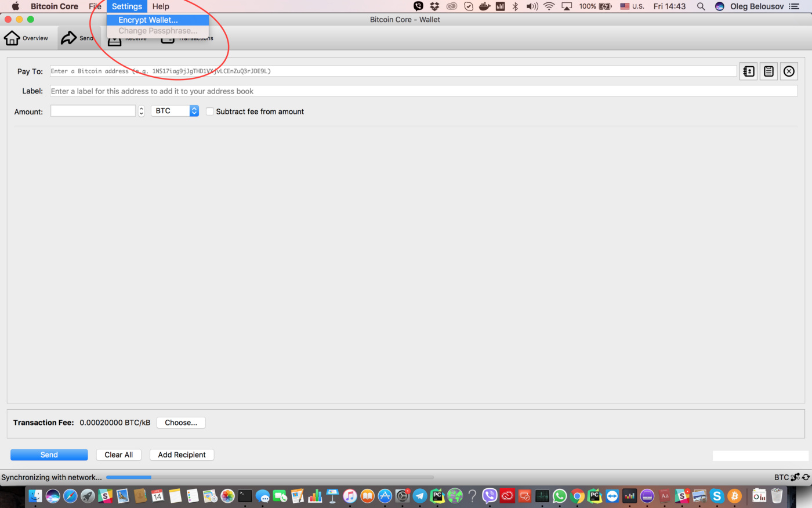Viewport: 812px width, 508px height.
Task: Open the iTunes icon in Dock
Action: point(350,496)
